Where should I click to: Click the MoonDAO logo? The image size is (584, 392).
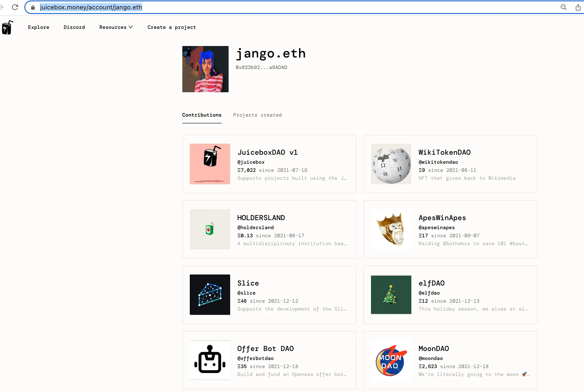click(x=391, y=360)
